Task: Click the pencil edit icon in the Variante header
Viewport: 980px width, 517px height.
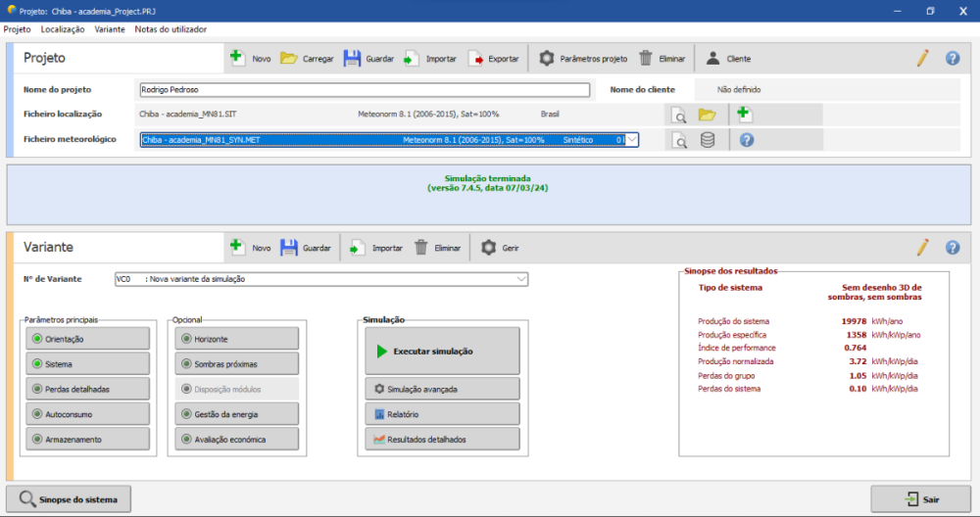Action: click(x=922, y=248)
